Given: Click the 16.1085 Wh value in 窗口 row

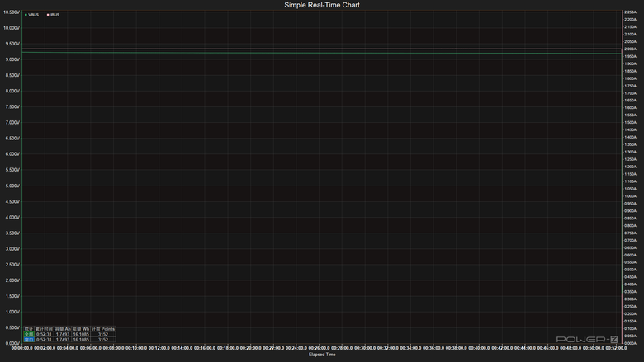Looking at the screenshot, I should tap(81, 340).
